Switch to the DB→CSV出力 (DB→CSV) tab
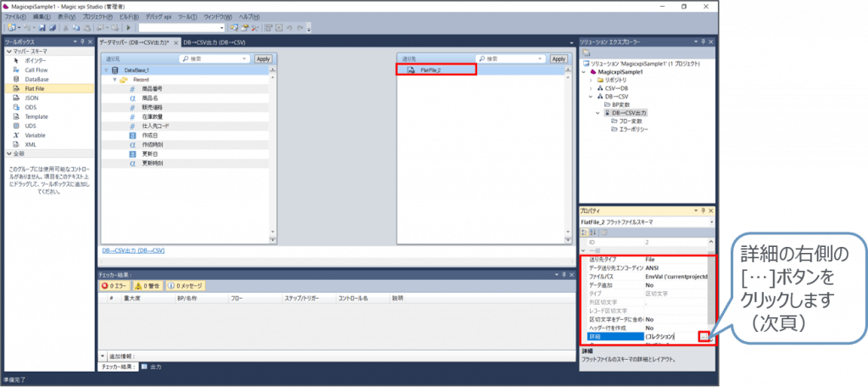Screen dimensions: 868x387 (214, 42)
